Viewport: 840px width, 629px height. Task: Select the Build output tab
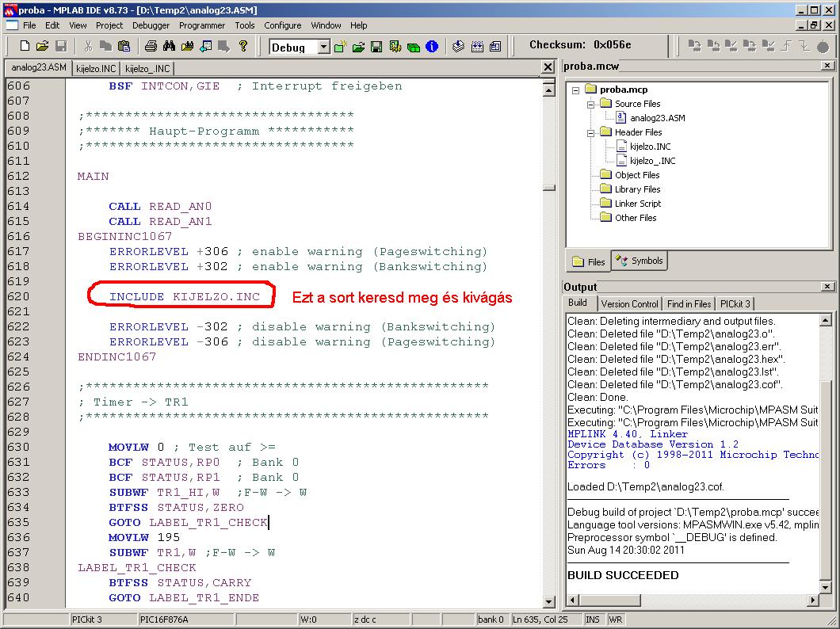[578, 303]
